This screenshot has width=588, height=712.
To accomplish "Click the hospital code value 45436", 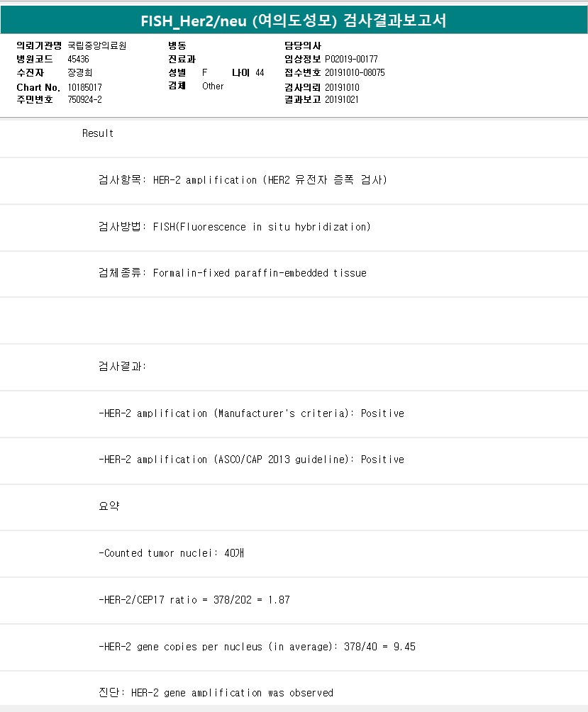I will (x=78, y=59).
